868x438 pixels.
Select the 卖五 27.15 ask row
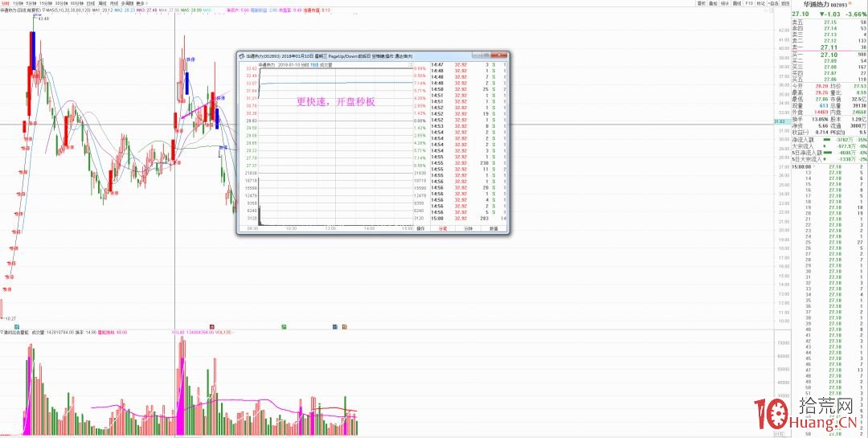(x=829, y=22)
